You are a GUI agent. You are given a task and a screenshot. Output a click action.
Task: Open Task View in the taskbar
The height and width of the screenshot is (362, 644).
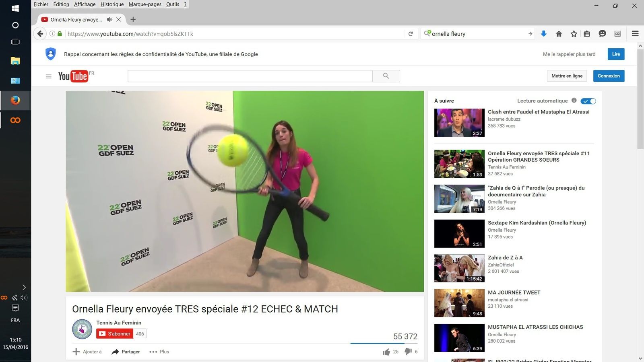pyautogui.click(x=15, y=42)
